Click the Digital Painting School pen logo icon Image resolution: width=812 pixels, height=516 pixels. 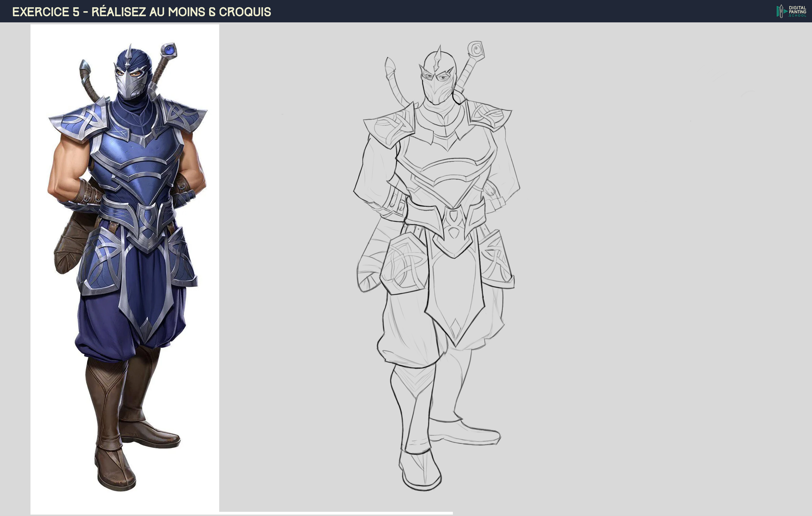[x=781, y=11]
